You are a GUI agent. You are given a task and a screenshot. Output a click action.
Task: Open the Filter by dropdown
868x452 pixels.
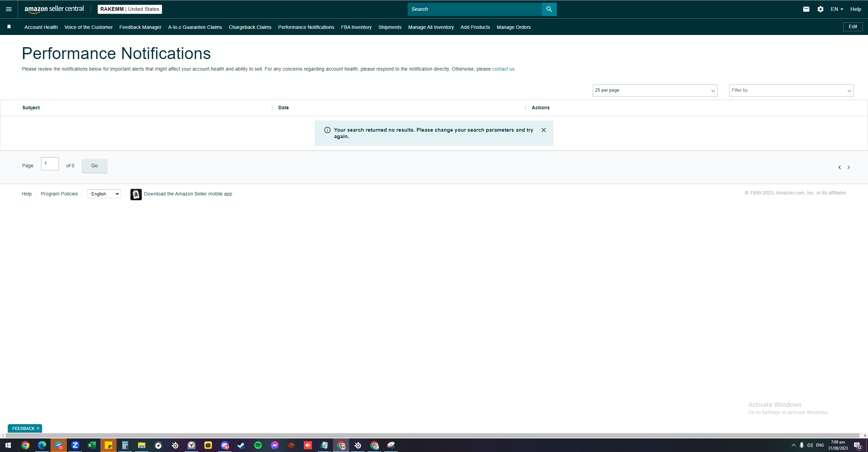(791, 91)
